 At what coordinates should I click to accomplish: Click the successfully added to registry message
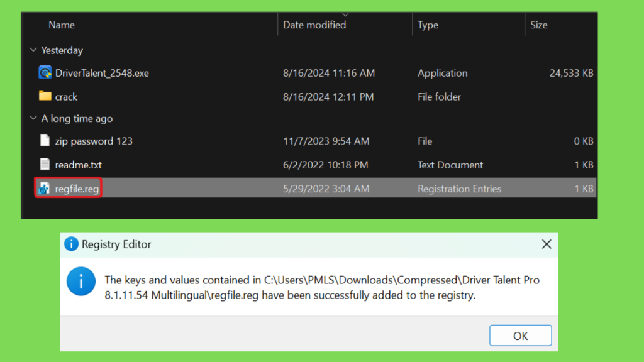point(321,287)
